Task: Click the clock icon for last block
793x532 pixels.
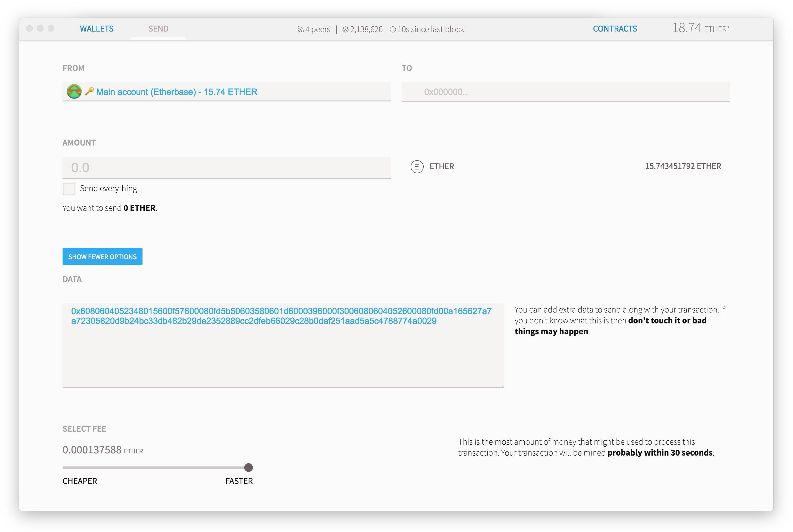Action: 393,30
